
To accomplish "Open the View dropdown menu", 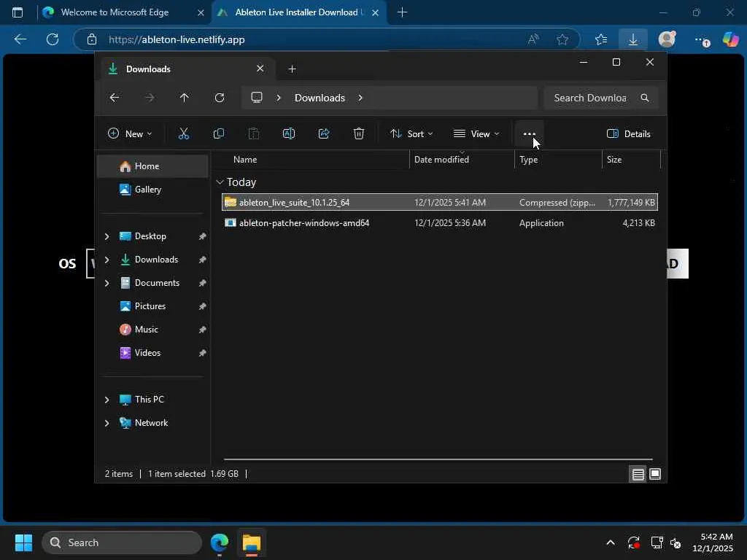I will 476,134.
